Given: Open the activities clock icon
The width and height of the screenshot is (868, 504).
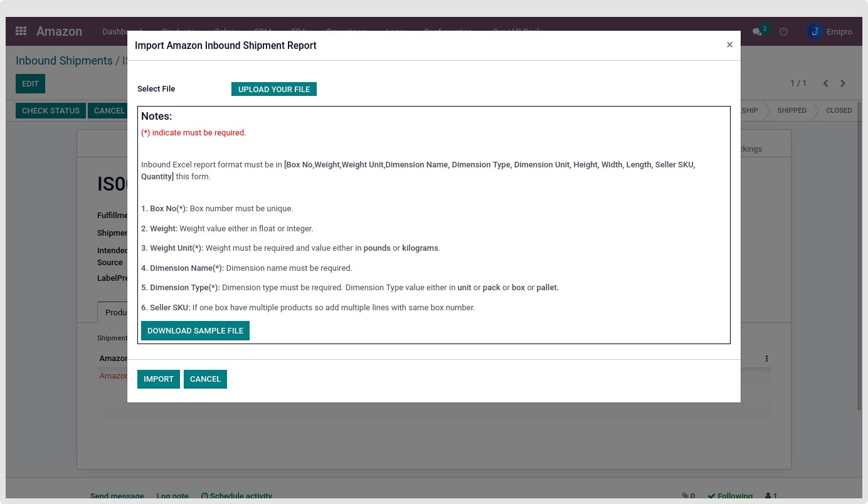Looking at the screenshot, I should (783, 32).
